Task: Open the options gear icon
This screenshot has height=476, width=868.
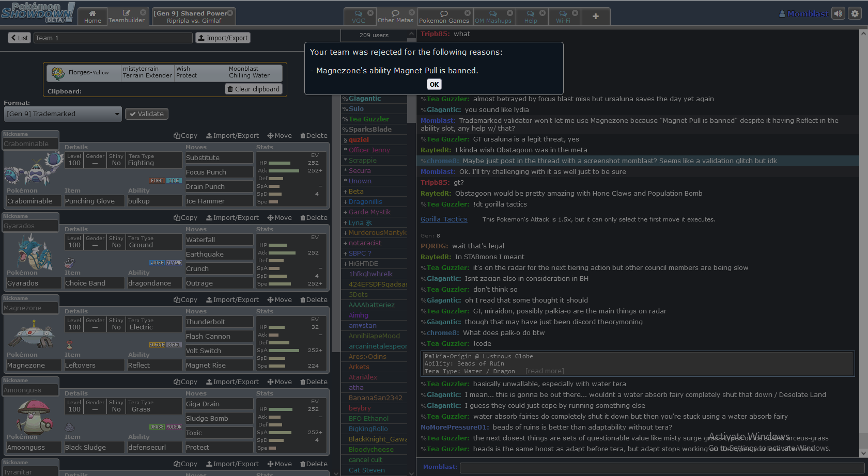Action: [x=855, y=14]
